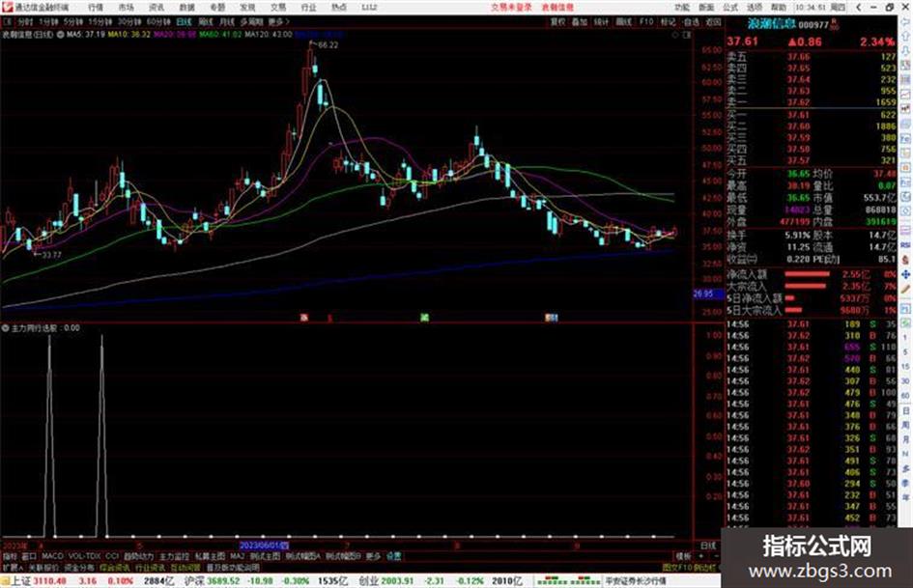Click the main chart settings circle icon
The image size is (913, 588).
pos(61,35)
